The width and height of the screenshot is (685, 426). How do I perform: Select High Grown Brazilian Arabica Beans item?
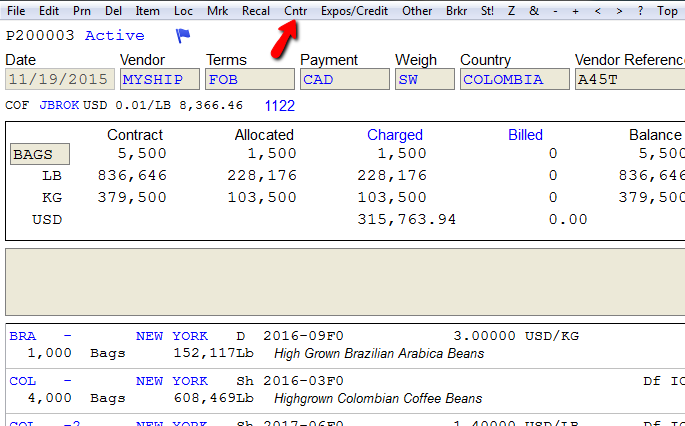point(379,353)
